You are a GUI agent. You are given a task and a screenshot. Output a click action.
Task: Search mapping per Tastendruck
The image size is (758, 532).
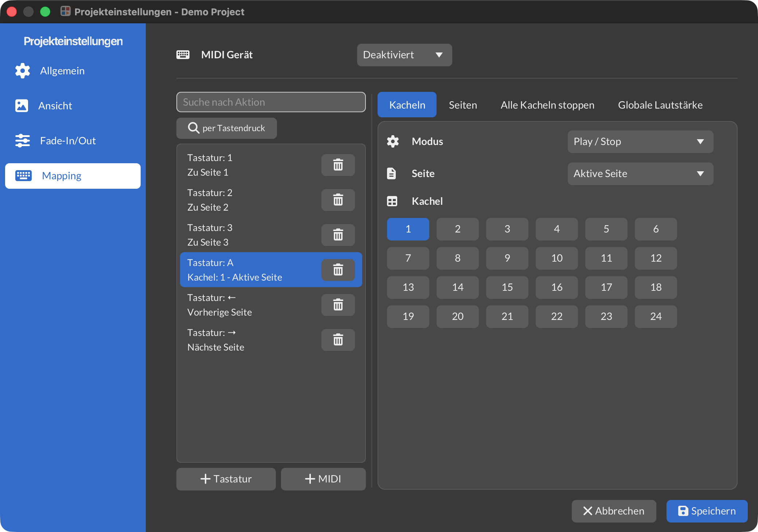(226, 128)
